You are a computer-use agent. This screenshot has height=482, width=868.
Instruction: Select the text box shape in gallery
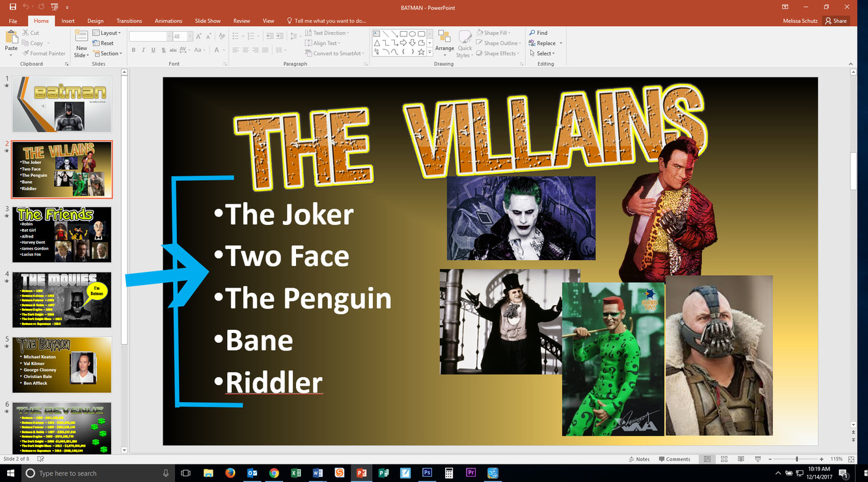377,34
